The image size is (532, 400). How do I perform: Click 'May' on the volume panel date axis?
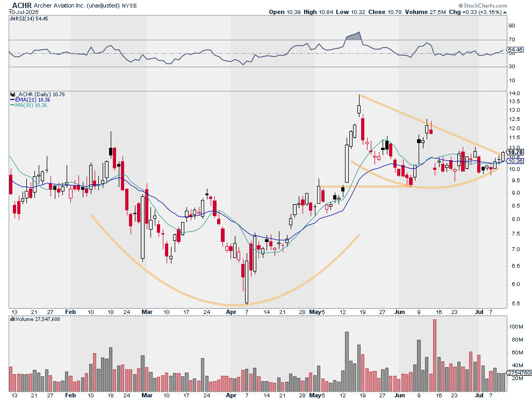pyautogui.click(x=315, y=395)
